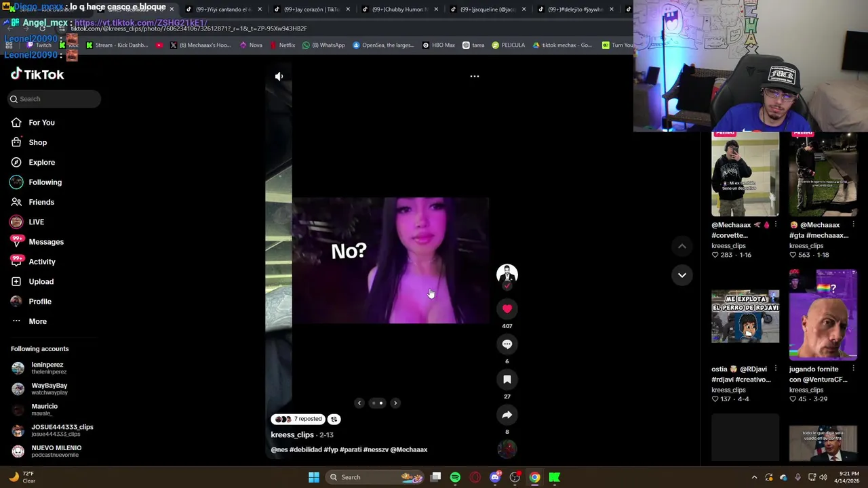Viewport: 868px width, 488px height.
Task: Jump to previous video with up chevron
Action: point(682,246)
